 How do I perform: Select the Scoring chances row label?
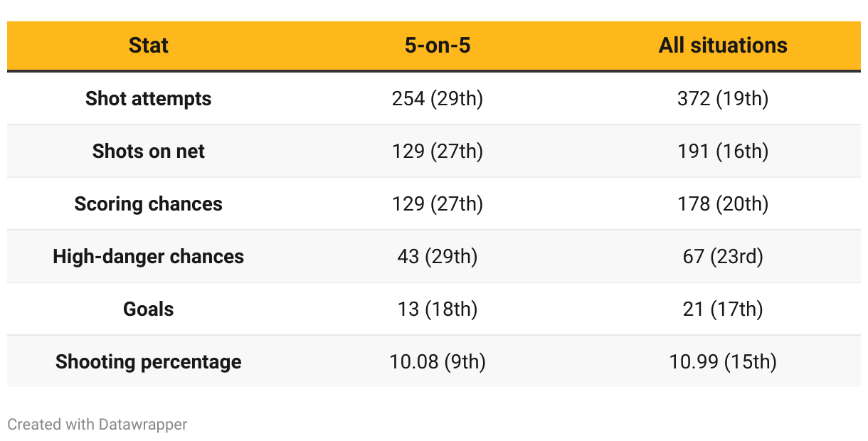coord(148,203)
